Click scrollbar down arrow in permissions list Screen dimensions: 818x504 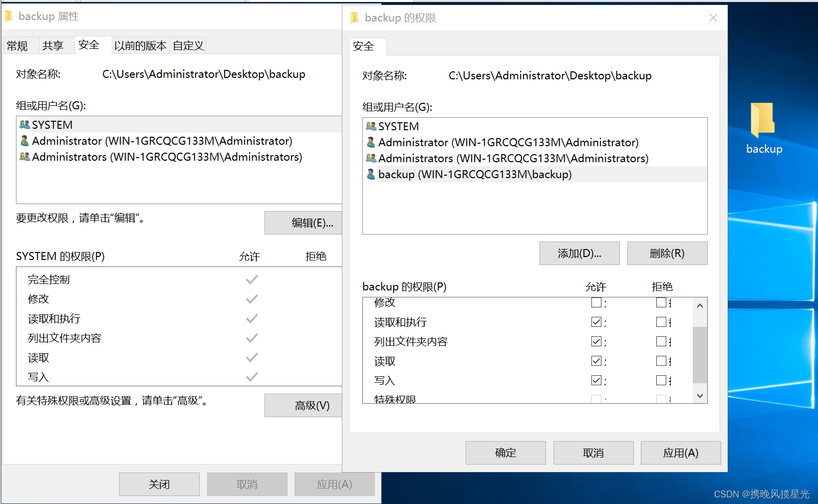[700, 396]
